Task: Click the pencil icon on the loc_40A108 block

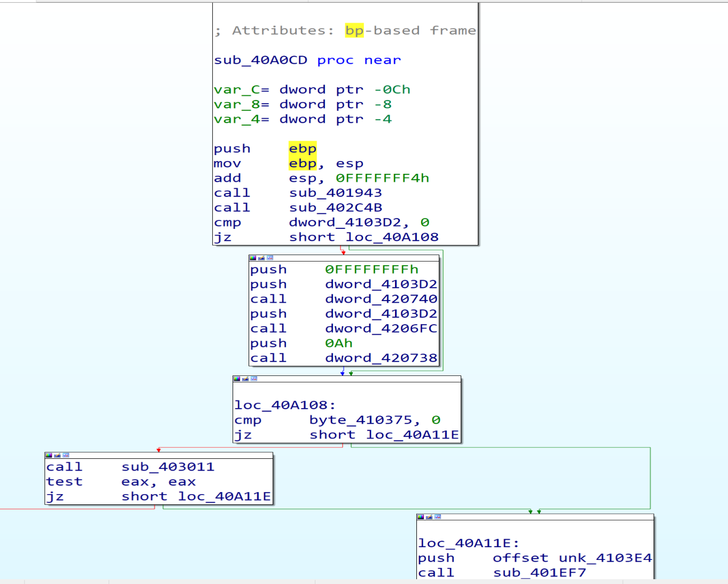Action: [245, 379]
